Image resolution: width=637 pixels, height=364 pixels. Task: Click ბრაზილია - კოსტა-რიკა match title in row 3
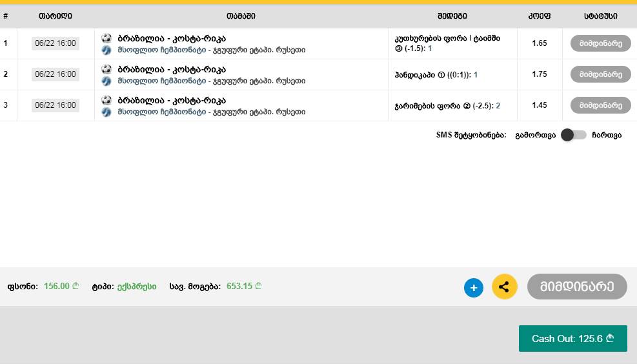pyautogui.click(x=172, y=100)
